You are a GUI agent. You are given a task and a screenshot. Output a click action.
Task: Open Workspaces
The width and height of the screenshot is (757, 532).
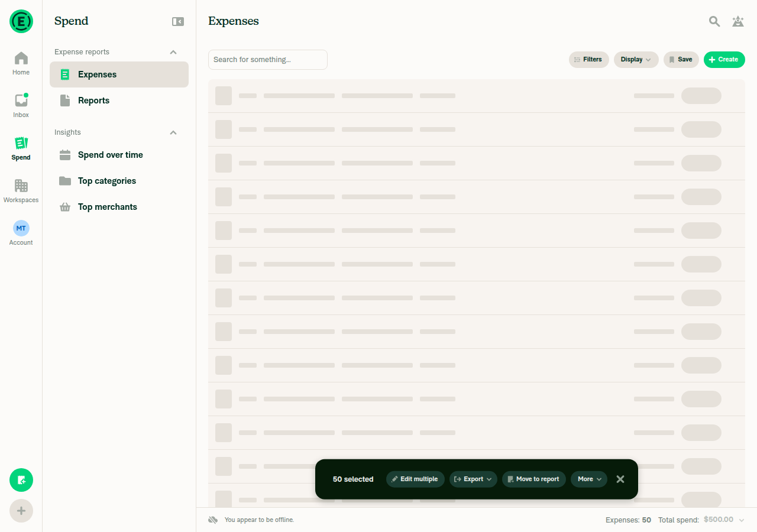click(x=21, y=192)
